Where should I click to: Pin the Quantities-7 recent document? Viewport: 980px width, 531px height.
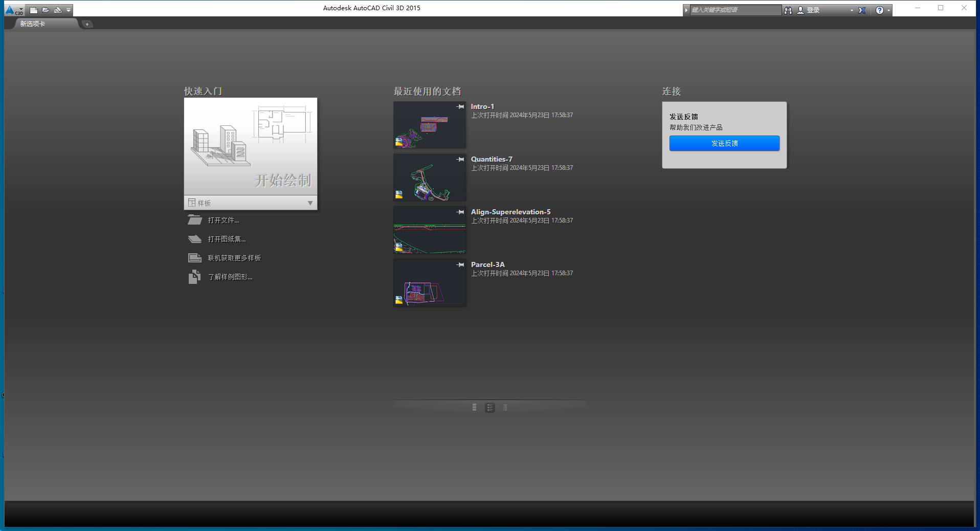pos(460,160)
